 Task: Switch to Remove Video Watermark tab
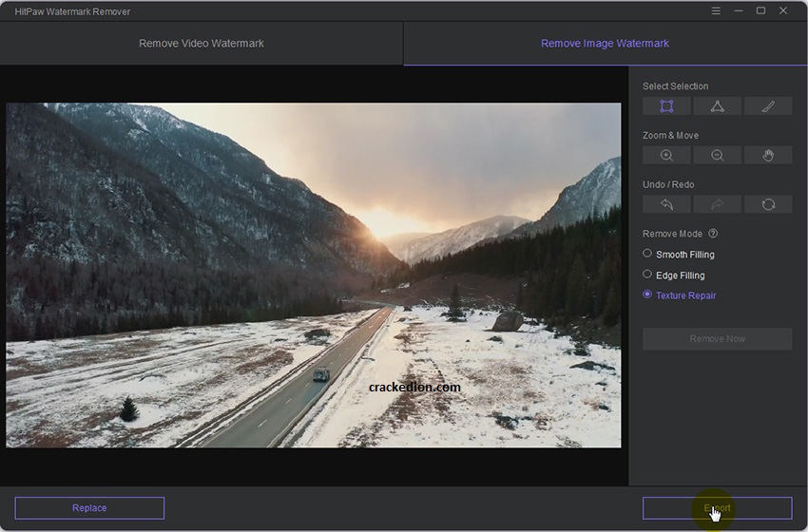(x=202, y=44)
